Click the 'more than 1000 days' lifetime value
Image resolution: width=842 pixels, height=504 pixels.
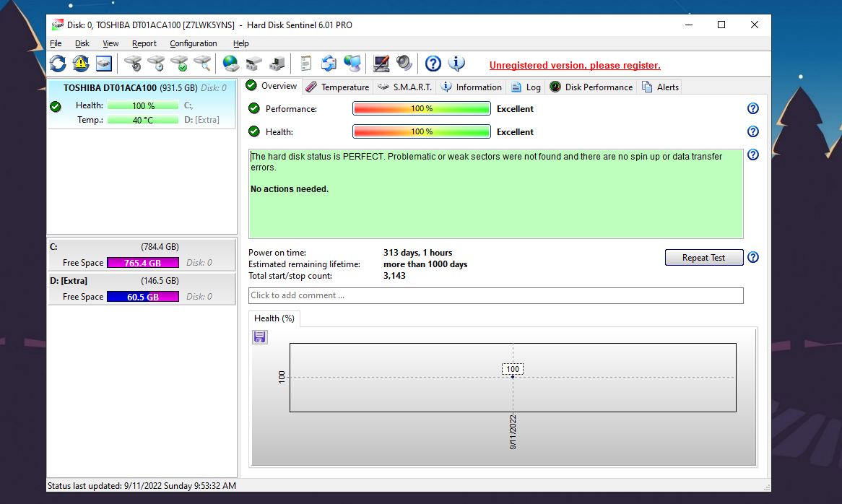[425, 264]
